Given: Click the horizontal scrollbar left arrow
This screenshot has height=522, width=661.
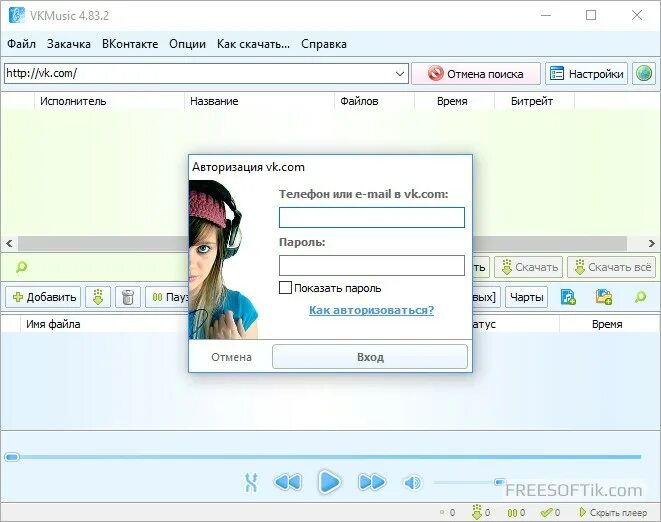Looking at the screenshot, I should [9, 243].
